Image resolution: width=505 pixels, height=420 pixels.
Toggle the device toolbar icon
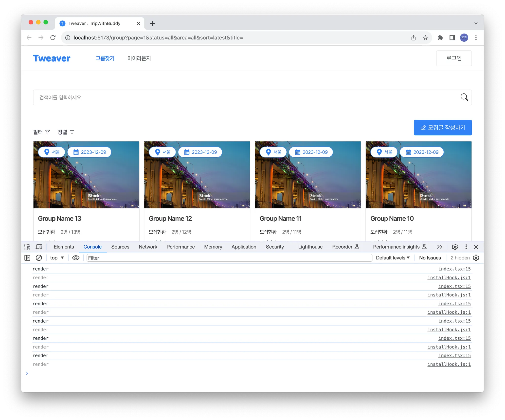[39, 247]
